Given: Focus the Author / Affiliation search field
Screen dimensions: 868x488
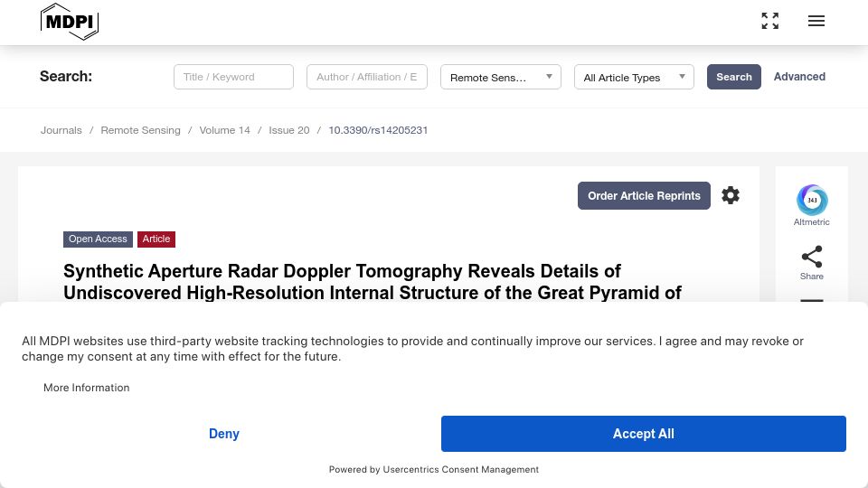Looking at the screenshot, I should click(367, 77).
